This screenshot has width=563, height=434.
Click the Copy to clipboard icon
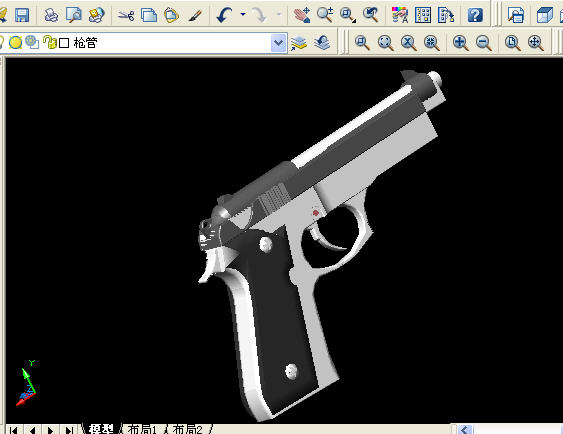tap(149, 15)
